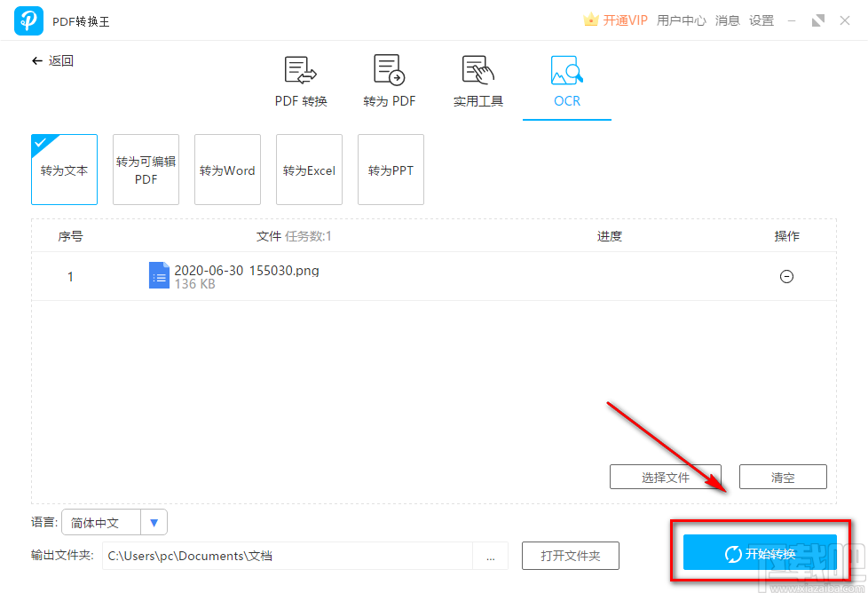
Task: Click the file icon next to 2020-06-30 155030.png
Action: [x=159, y=275]
